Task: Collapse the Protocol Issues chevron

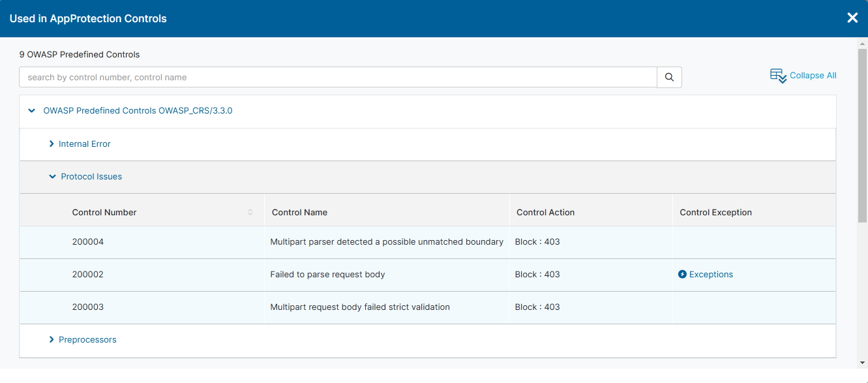Action: [52, 177]
